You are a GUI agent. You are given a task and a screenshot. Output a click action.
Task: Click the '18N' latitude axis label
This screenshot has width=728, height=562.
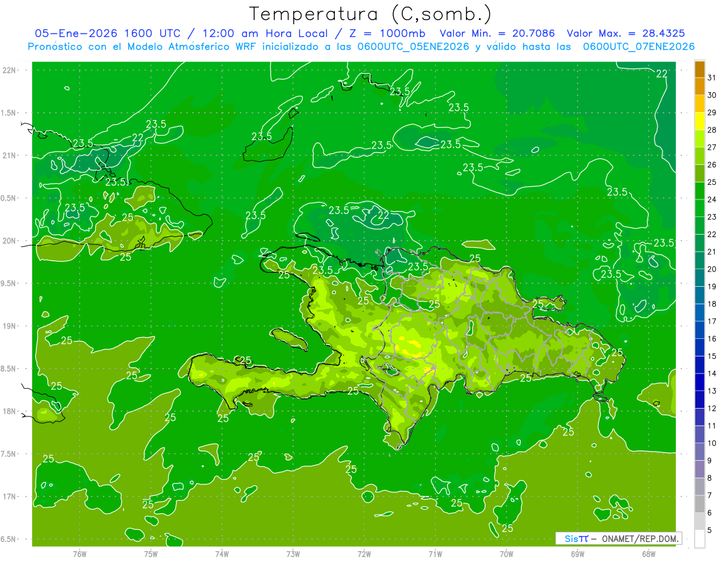pyautogui.click(x=8, y=412)
